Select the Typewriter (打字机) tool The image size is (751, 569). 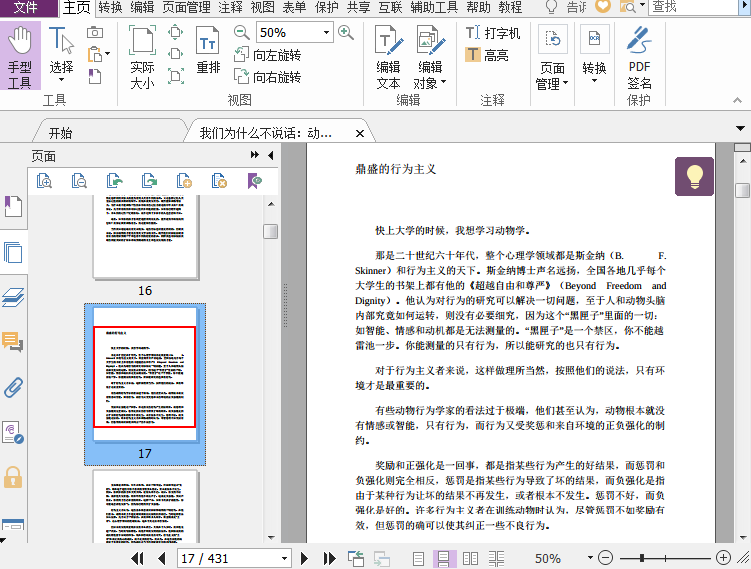(493, 33)
